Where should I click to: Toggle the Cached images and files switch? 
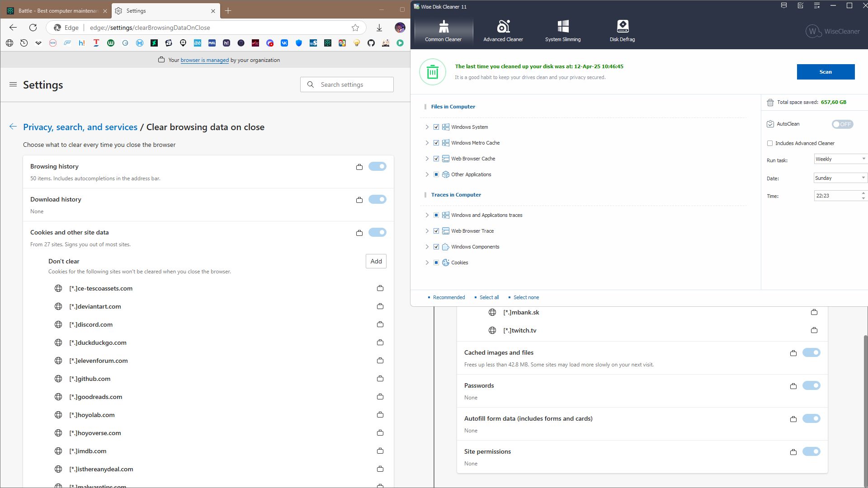tap(811, 352)
